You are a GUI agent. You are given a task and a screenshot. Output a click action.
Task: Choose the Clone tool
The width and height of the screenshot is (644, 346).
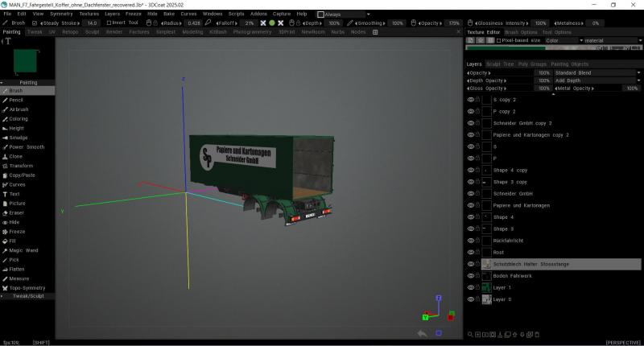click(x=15, y=156)
